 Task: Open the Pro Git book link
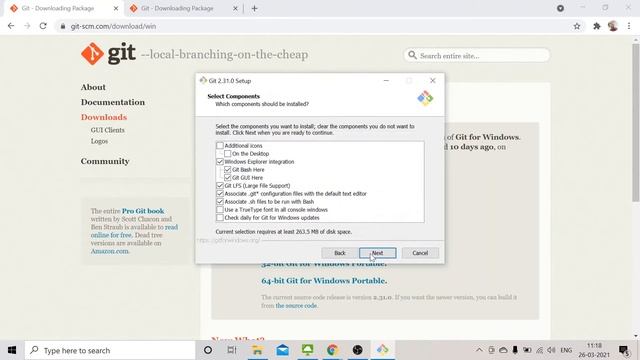coord(143,211)
